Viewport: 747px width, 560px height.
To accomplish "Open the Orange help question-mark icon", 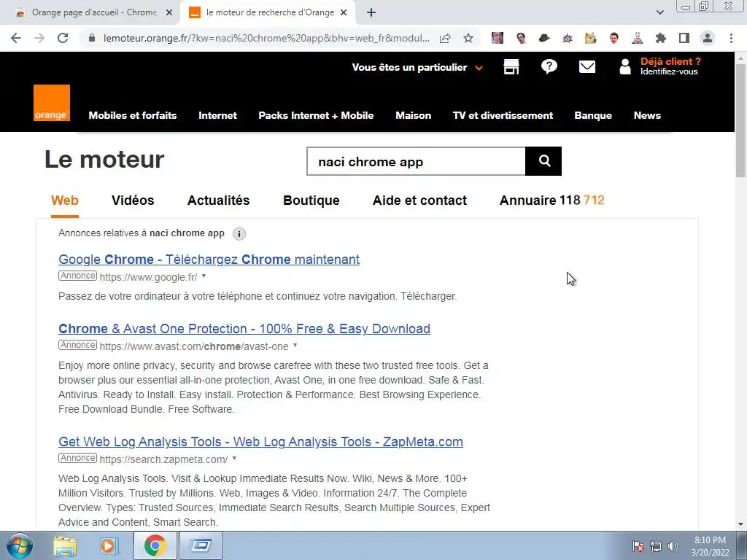I will coord(549,66).
